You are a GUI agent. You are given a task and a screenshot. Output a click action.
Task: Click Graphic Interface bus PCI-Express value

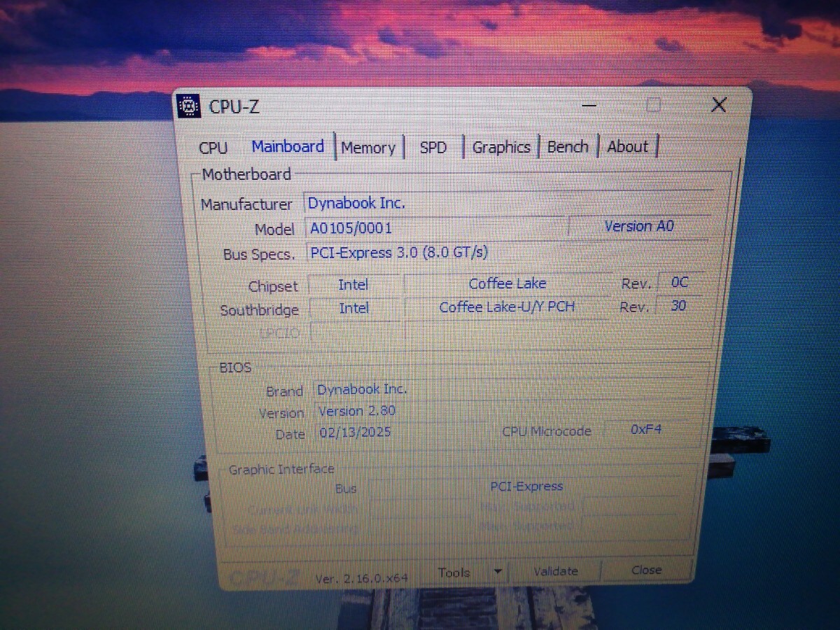526,486
